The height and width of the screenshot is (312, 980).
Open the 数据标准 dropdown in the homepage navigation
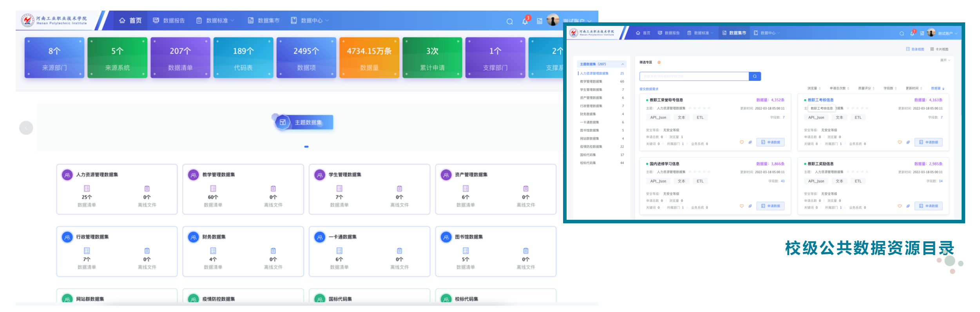pos(216,20)
